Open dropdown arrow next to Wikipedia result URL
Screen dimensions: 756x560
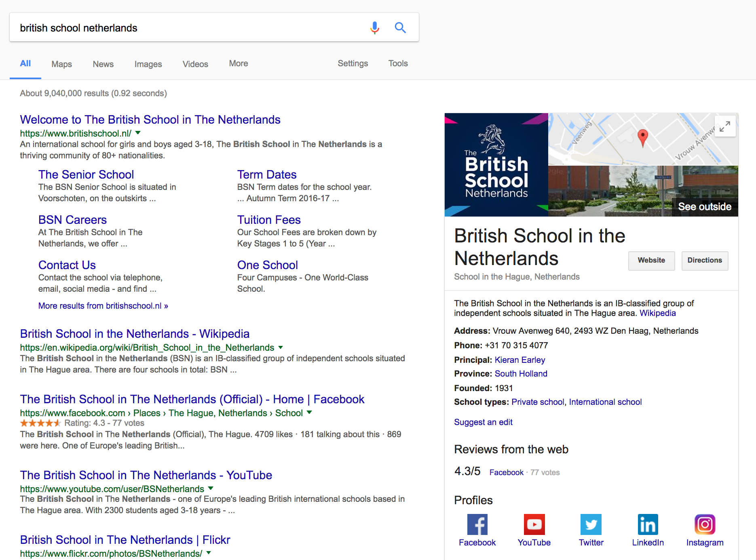[x=281, y=347]
